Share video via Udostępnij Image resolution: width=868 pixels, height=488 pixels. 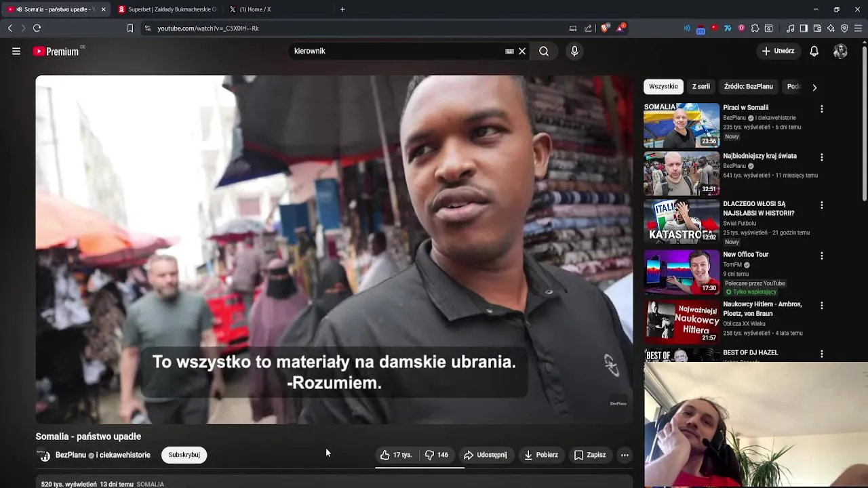486,455
